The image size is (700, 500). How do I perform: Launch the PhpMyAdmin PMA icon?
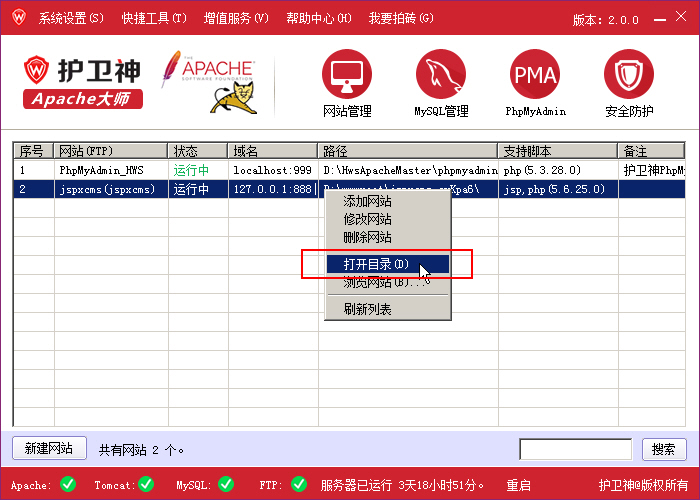point(535,74)
